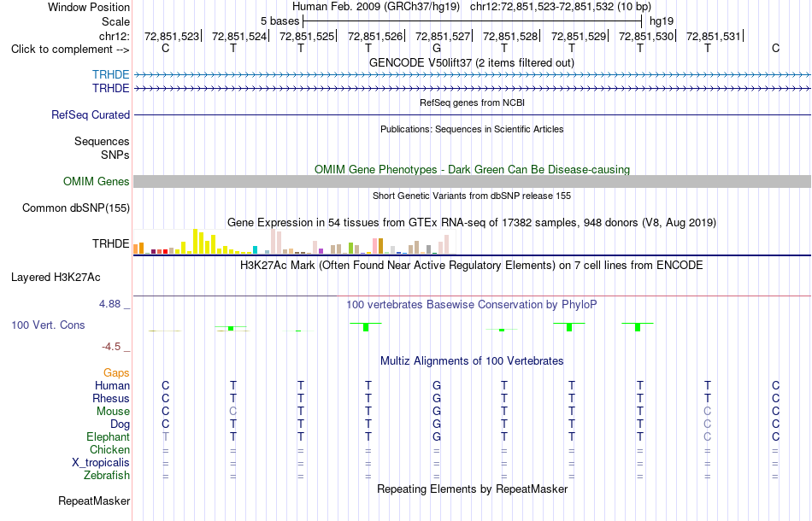The image size is (812, 521).
Task: Click the Mouse species label
Action: click(x=113, y=412)
